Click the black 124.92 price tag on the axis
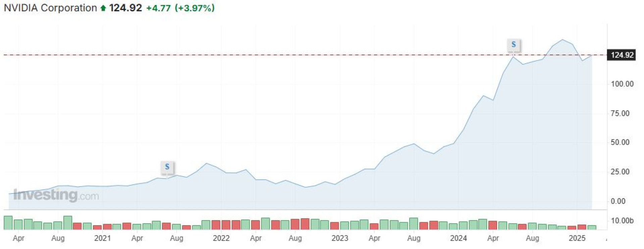The image size is (644, 249). click(622, 55)
